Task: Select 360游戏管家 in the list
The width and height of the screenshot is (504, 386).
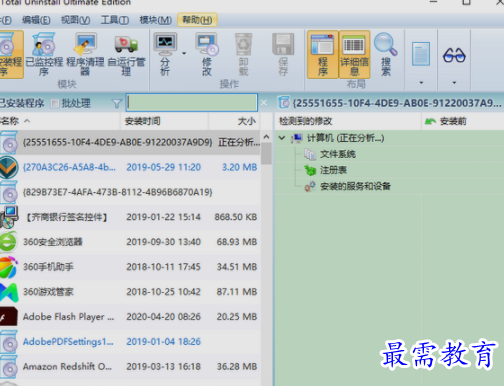Action: coord(130,292)
